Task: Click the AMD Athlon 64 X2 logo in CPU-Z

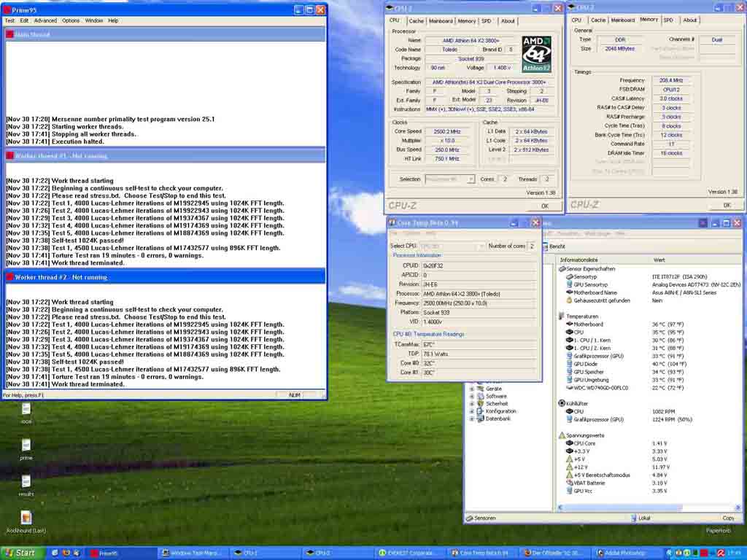Action: (536, 54)
